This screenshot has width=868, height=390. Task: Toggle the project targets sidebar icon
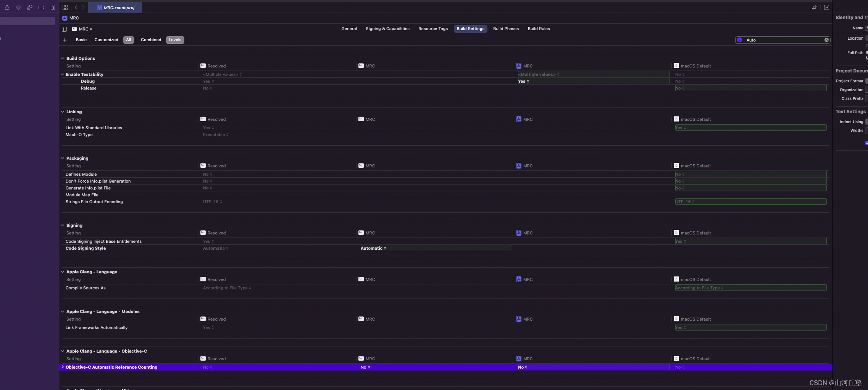pyautogui.click(x=64, y=29)
